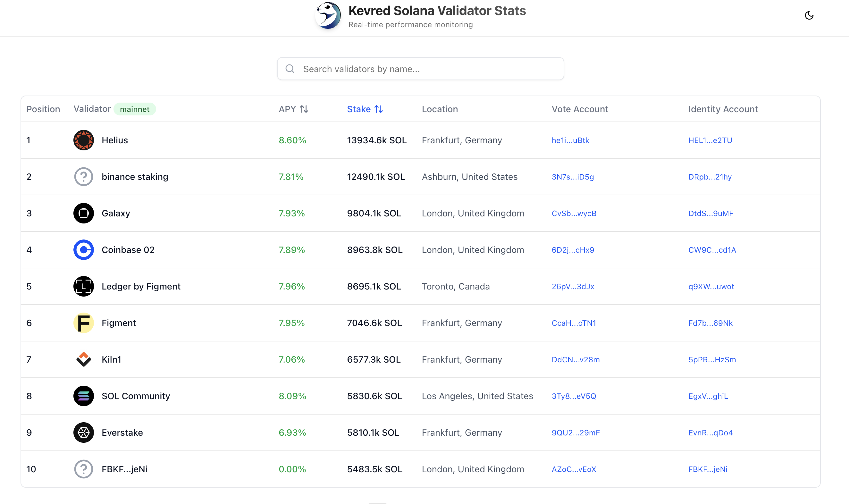Image resolution: width=849 pixels, height=504 pixels.
Task: Open vote account DdCN...v28m
Action: pyautogui.click(x=576, y=359)
